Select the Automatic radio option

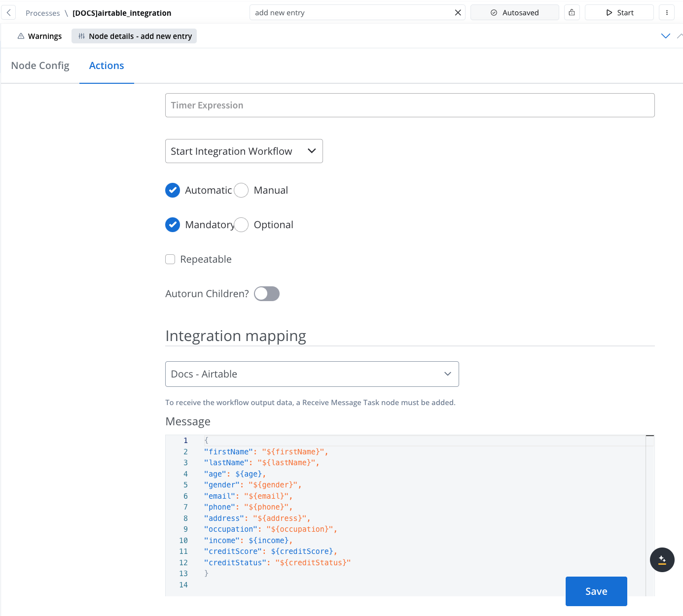pos(173,190)
